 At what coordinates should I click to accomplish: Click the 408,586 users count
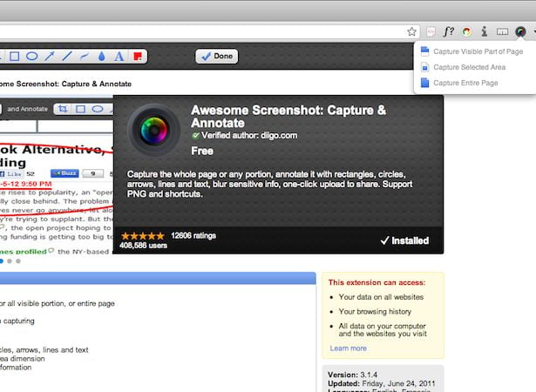143,246
